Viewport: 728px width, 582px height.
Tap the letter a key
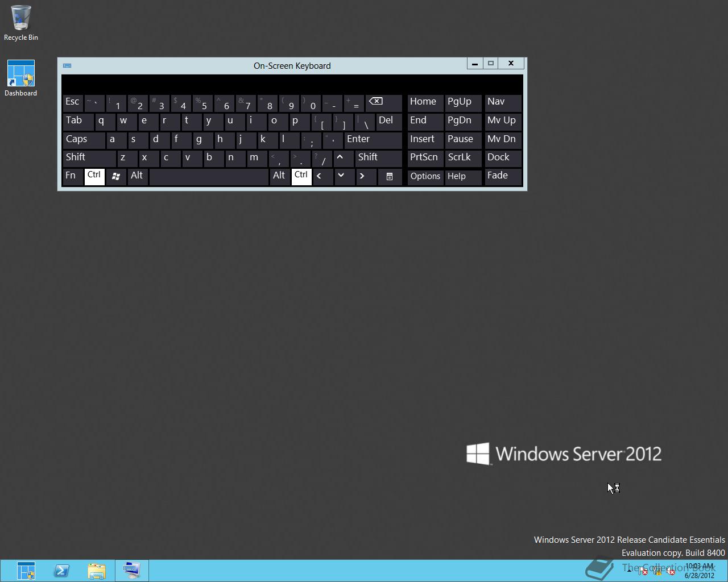coord(116,140)
